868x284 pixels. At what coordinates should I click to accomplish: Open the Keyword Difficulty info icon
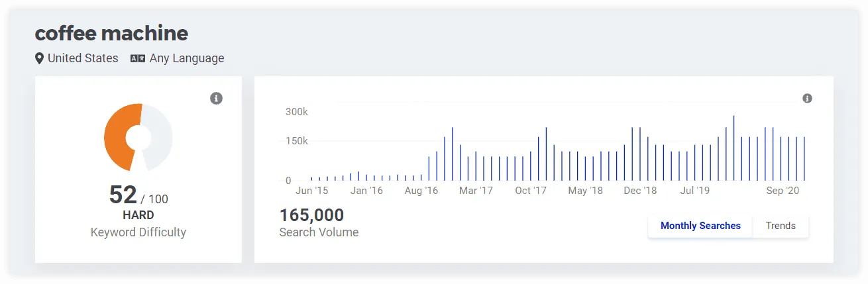coord(216,99)
